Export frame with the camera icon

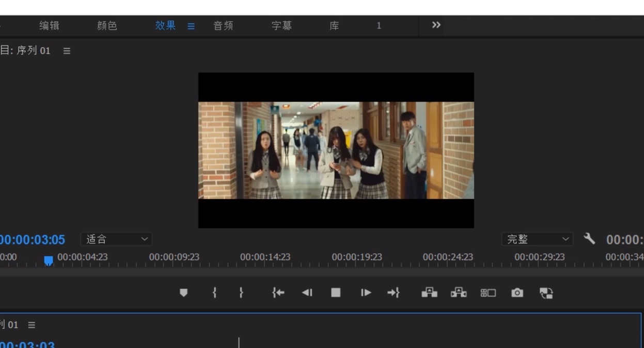[x=517, y=293]
